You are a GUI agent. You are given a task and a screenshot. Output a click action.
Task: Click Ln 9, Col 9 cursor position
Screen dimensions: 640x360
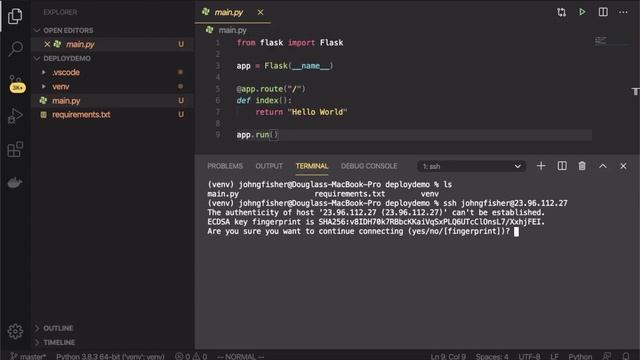[448, 356]
